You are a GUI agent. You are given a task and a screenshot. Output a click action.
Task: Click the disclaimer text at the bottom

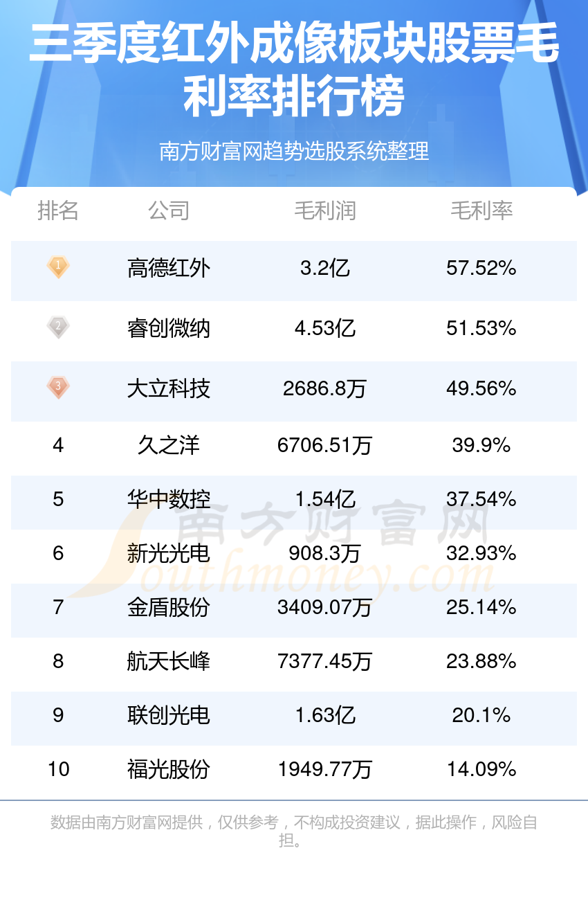[294, 831]
